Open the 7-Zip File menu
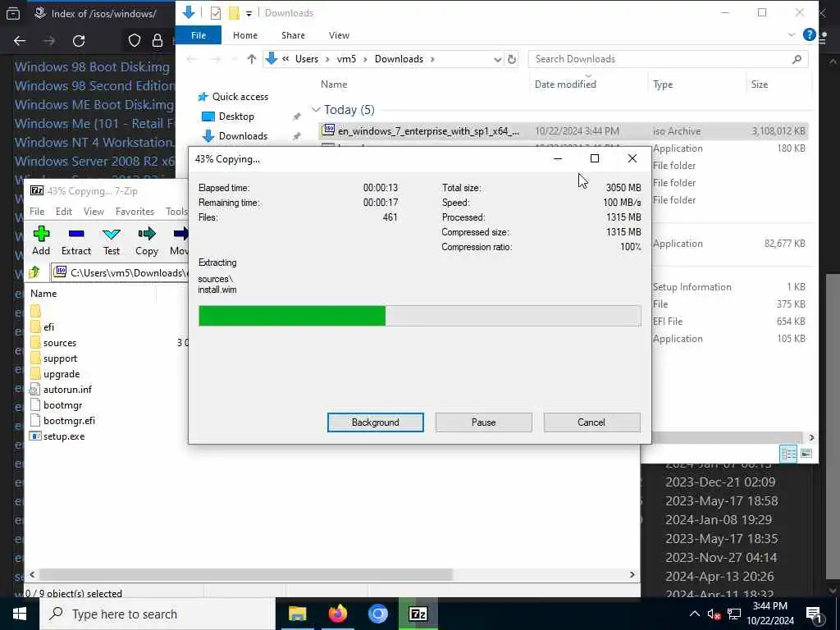 (x=37, y=212)
